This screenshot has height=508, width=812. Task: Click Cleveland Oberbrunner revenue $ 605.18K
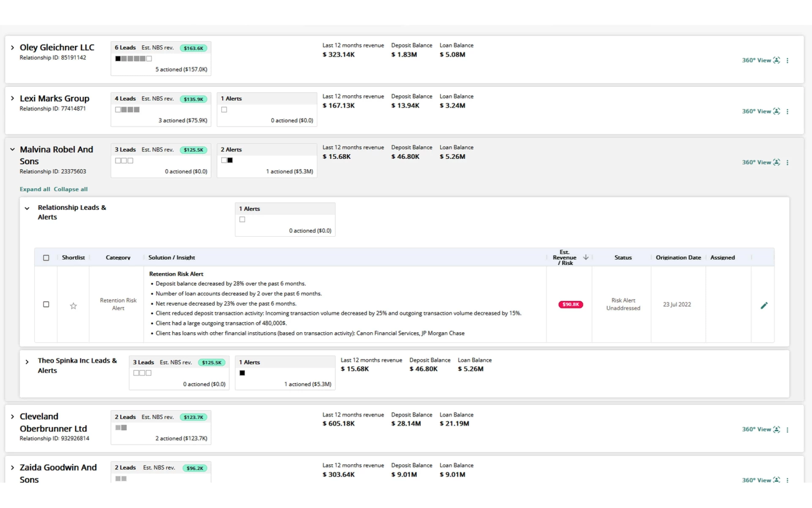click(338, 423)
